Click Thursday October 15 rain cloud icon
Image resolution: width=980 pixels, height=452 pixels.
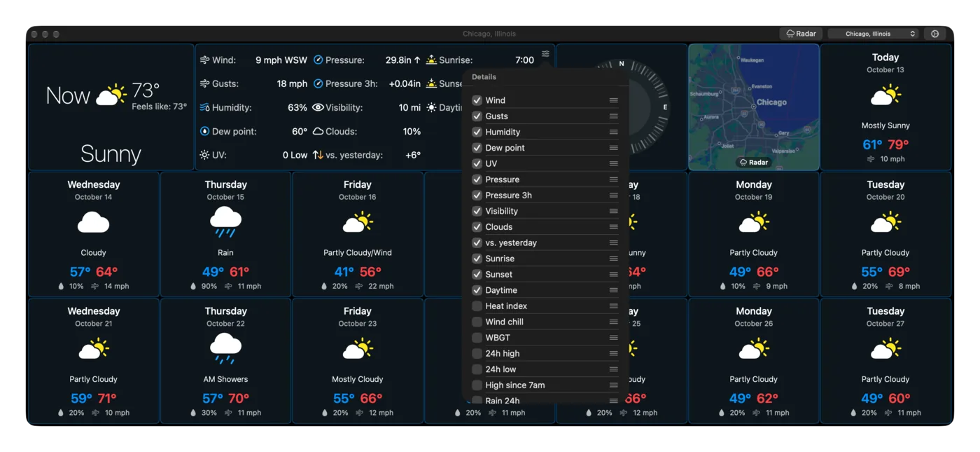225,222
